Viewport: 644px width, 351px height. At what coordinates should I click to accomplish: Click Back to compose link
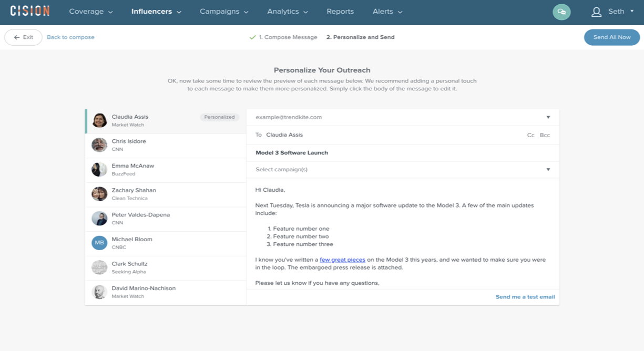click(70, 37)
